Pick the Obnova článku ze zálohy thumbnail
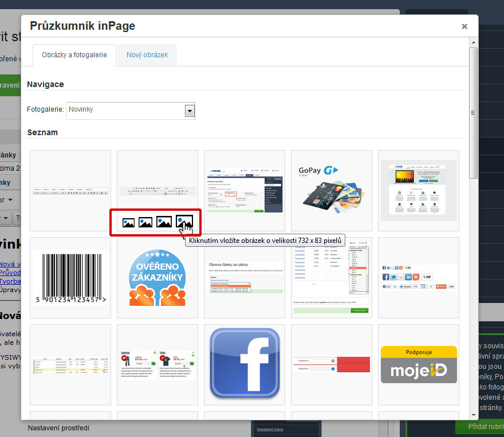Screen dimensions: 504x437 click(245, 278)
